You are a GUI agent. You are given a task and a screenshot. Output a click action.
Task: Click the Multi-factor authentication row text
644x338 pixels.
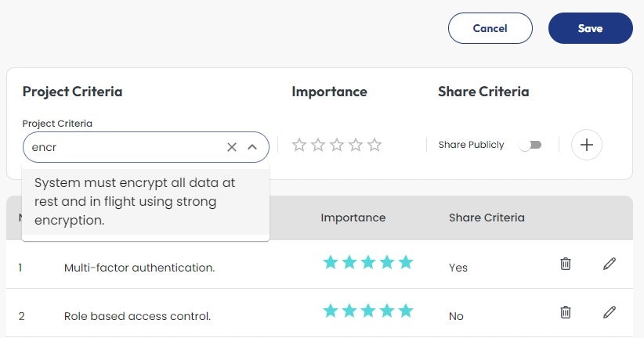[x=139, y=268]
